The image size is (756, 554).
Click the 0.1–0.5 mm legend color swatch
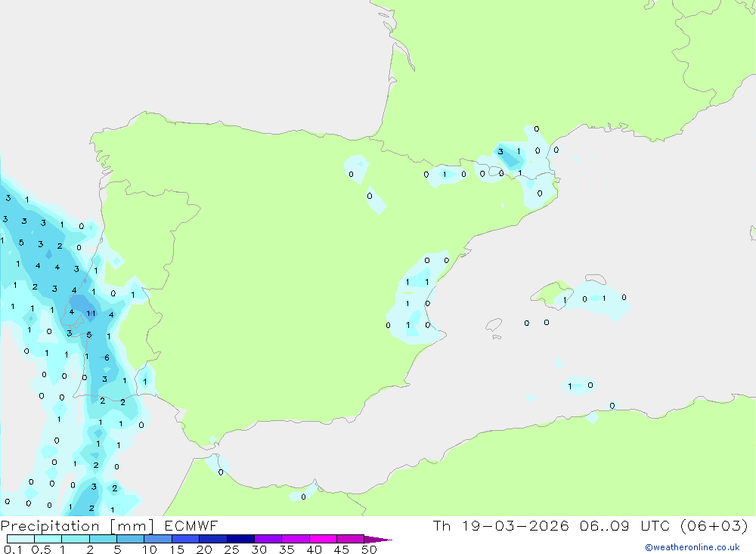(20, 539)
